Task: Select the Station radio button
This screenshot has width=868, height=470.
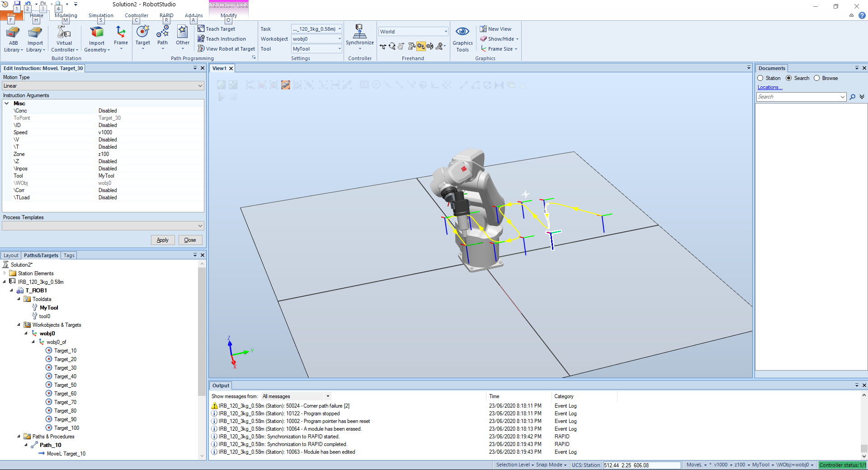Action: click(x=760, y=78)
